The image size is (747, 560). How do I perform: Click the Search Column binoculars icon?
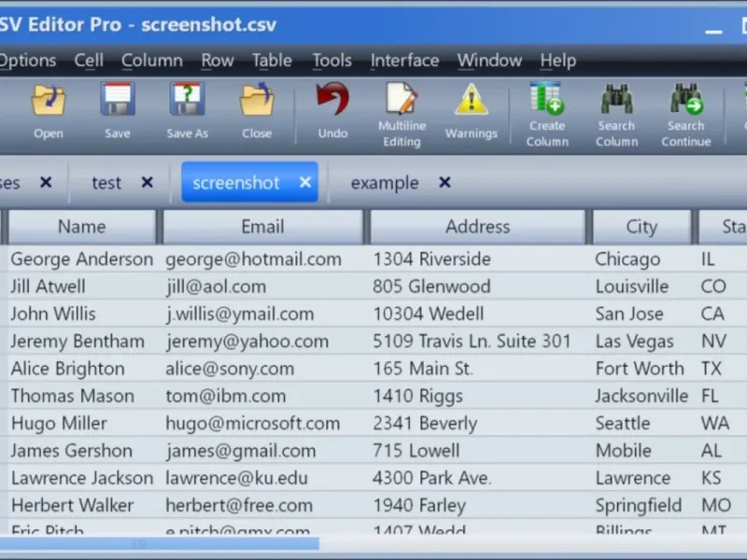tap(616, 99)
